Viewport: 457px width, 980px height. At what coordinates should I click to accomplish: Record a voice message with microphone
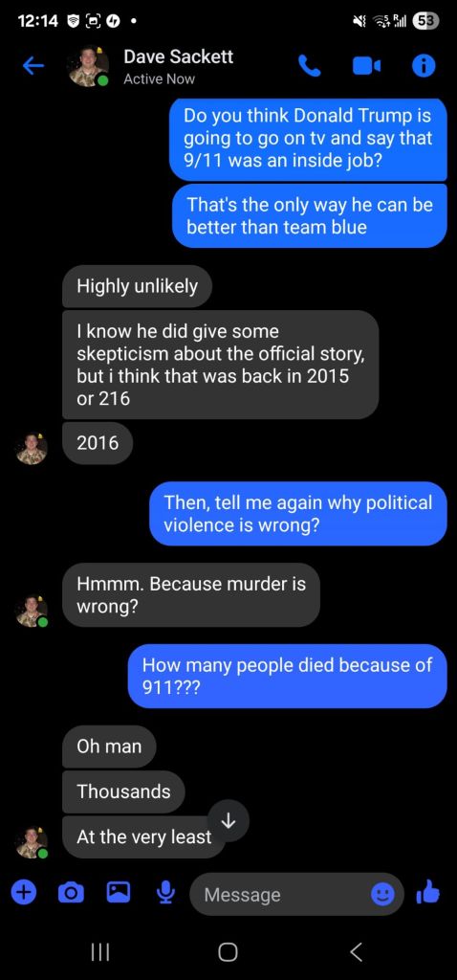[165, 894]
